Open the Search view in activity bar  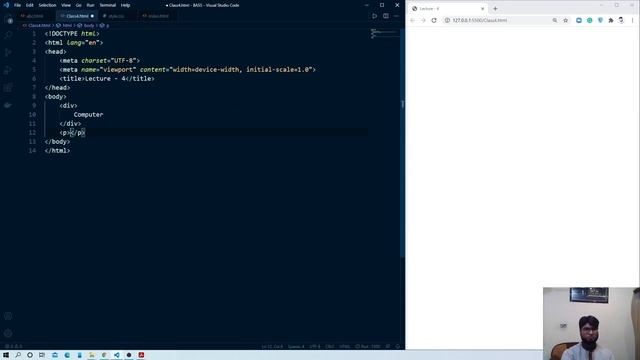coord(8,35)
